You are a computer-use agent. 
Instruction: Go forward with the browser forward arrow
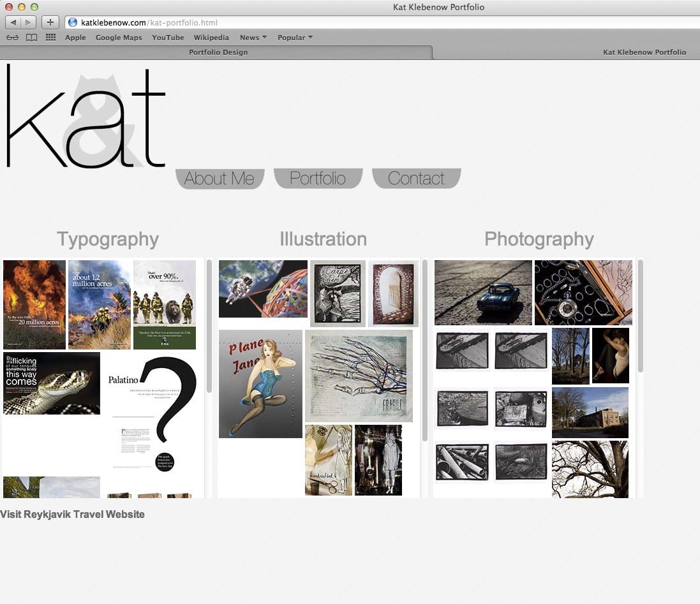[28, 22]
